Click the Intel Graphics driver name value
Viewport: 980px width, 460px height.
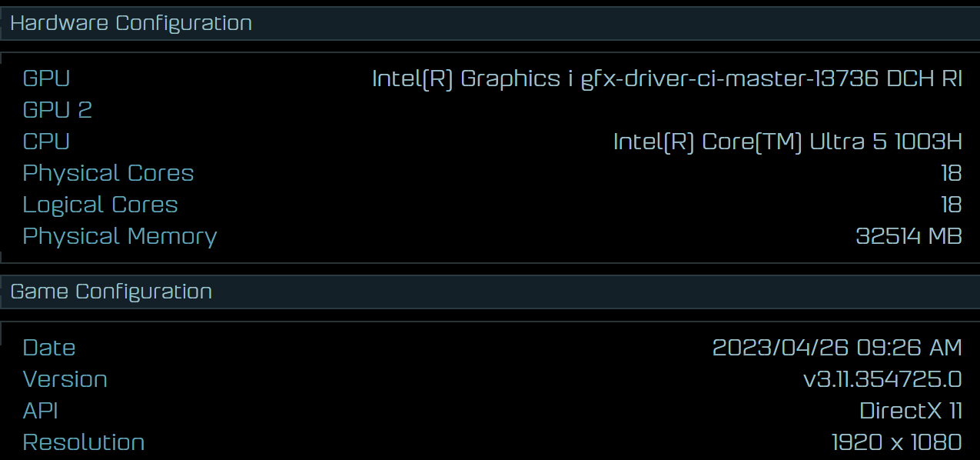[666, 78]
